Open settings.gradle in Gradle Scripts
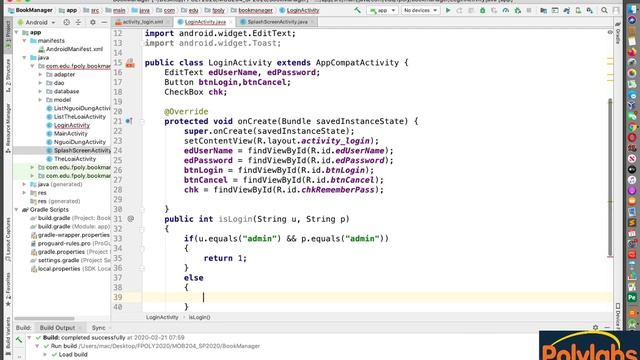This screenshot has width=640, height=360. coord(59,260)
